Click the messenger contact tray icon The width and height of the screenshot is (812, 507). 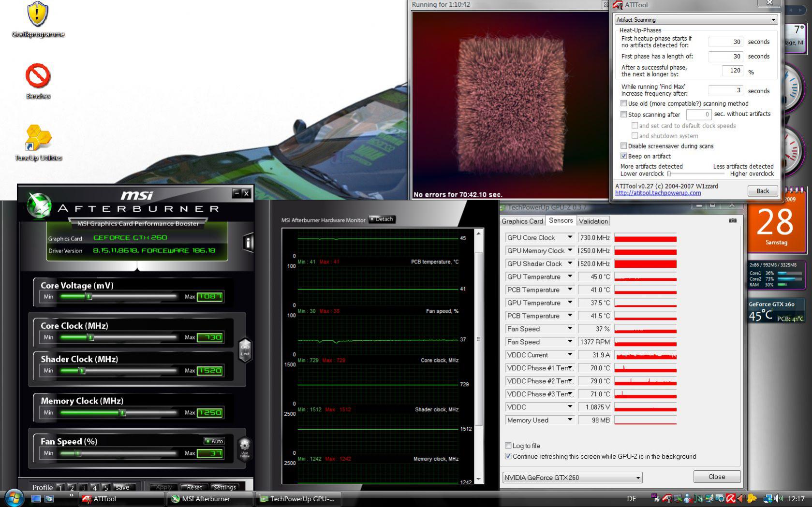(688, 498)
